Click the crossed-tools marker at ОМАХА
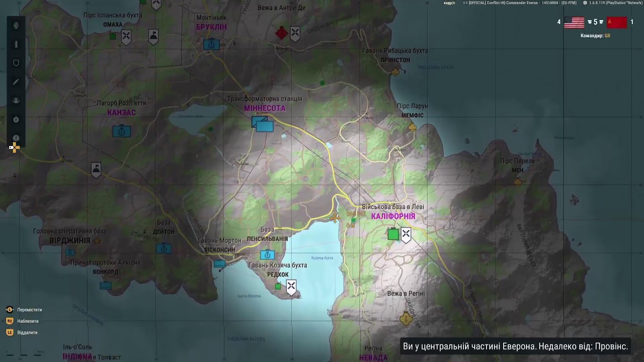The image size is (644, 362). click(x=126, y=36)
